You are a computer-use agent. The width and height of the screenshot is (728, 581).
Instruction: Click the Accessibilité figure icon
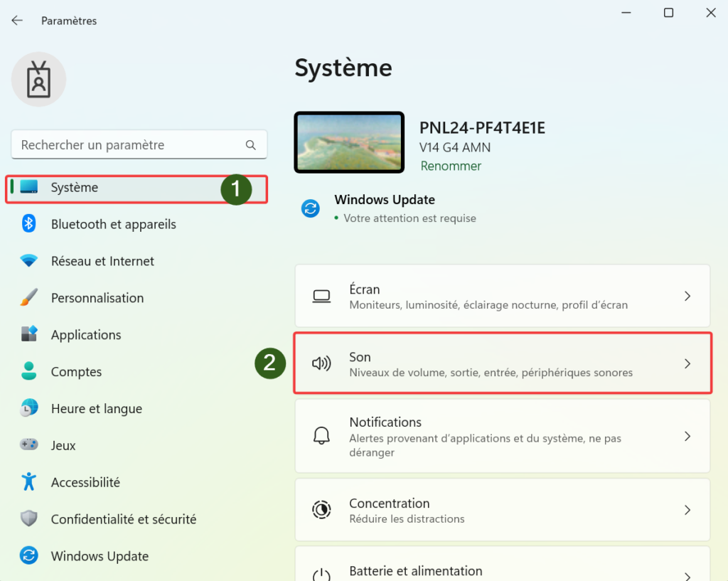tap(29, 482)
